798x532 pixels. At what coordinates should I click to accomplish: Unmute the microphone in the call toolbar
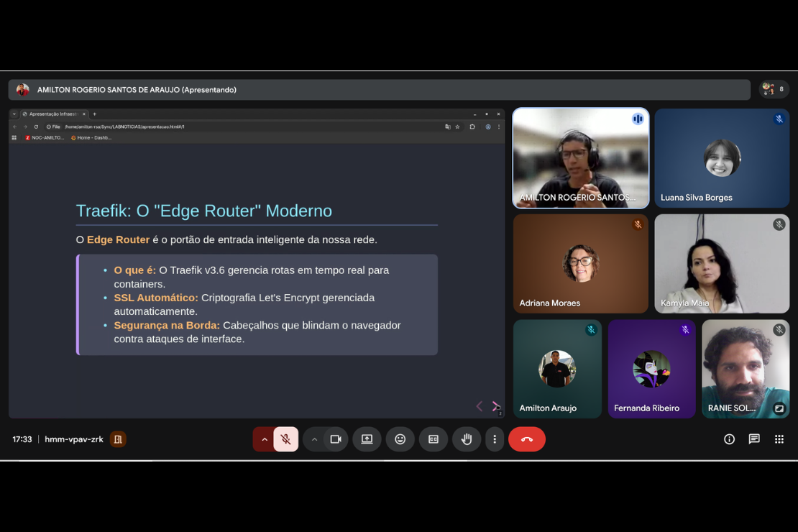coord(285,439)
